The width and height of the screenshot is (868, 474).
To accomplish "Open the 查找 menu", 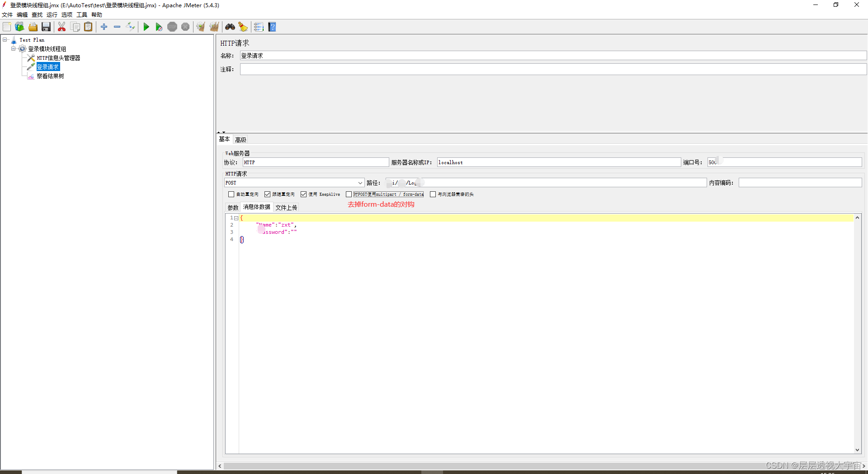I will point(37,15).
